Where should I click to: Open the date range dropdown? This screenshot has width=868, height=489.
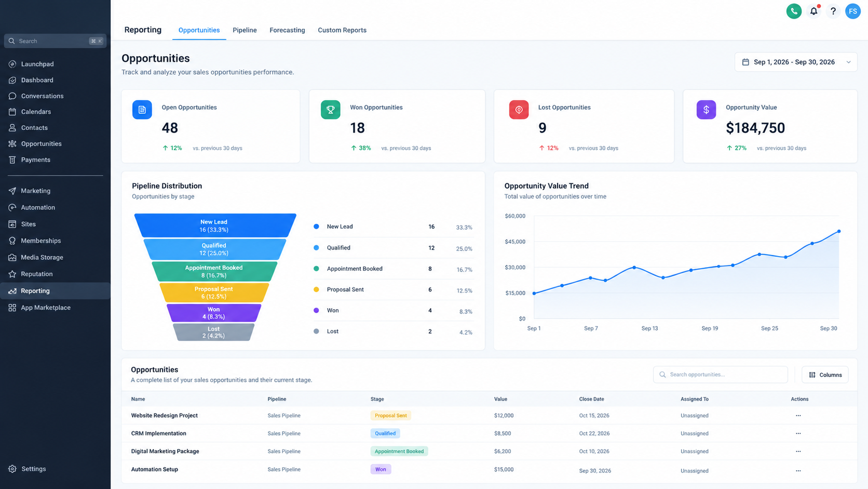pos(796,62)
